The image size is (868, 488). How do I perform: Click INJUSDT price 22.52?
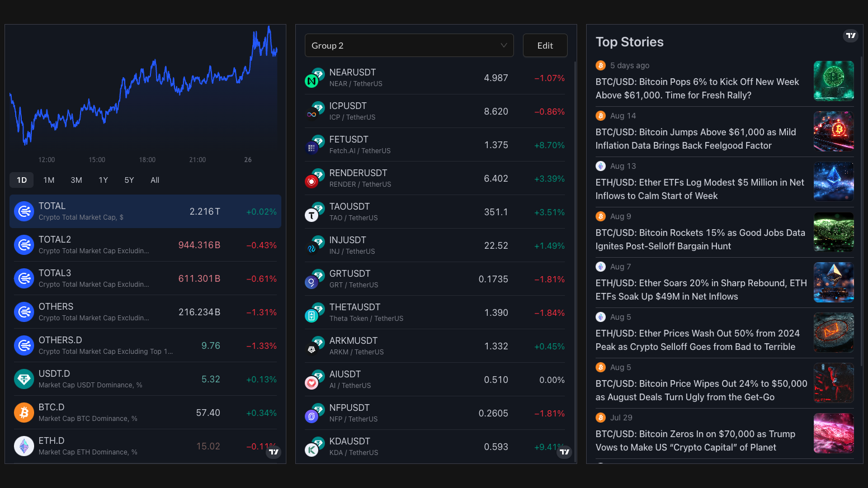pos(496,245)
